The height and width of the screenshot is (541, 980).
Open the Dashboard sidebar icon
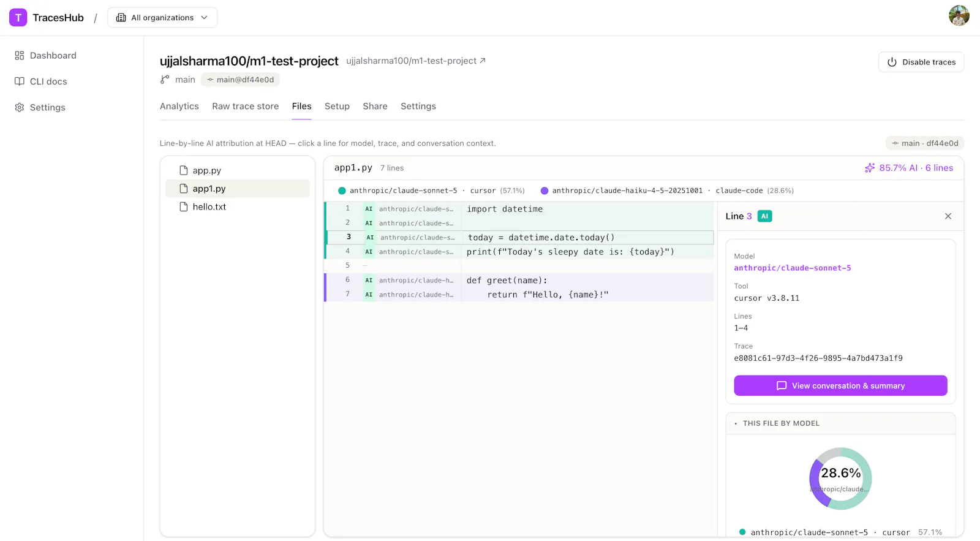20,56
